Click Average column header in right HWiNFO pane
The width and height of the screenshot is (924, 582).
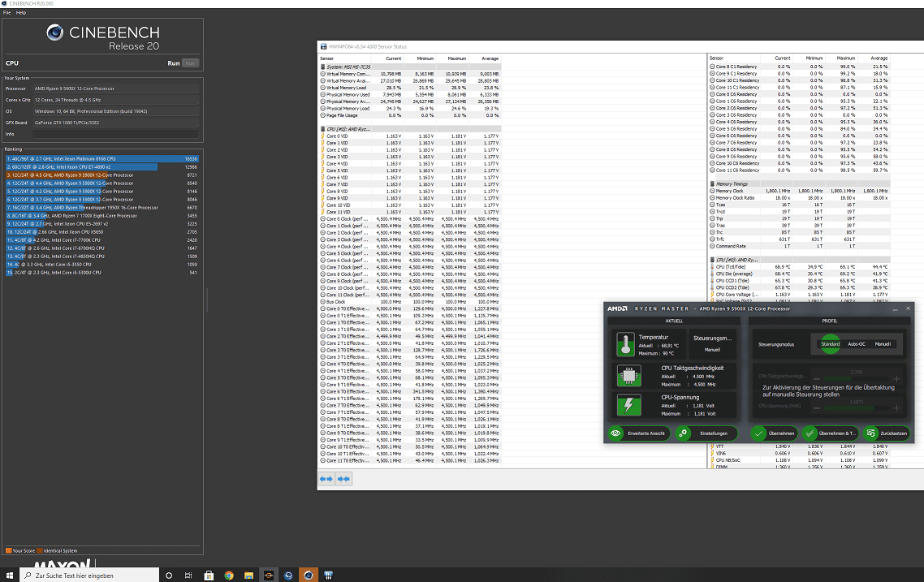pyautogui.click(x=879, y=58)
